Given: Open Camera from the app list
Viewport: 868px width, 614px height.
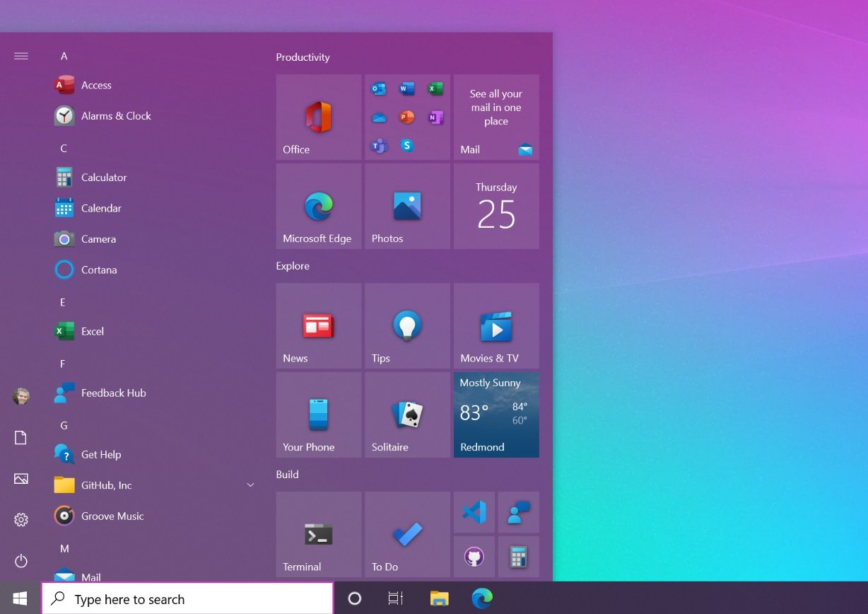Looking at the screenshot, I should [99, 238].
